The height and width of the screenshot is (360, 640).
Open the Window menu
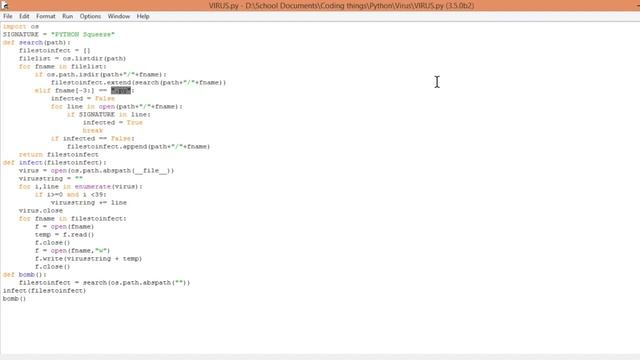[119, 16]
